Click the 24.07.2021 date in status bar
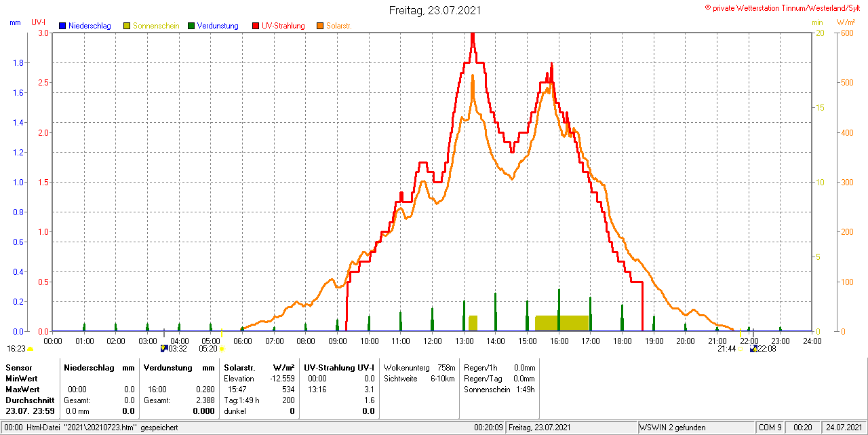Viewport: 868px width, 435px height. point(843,428)
